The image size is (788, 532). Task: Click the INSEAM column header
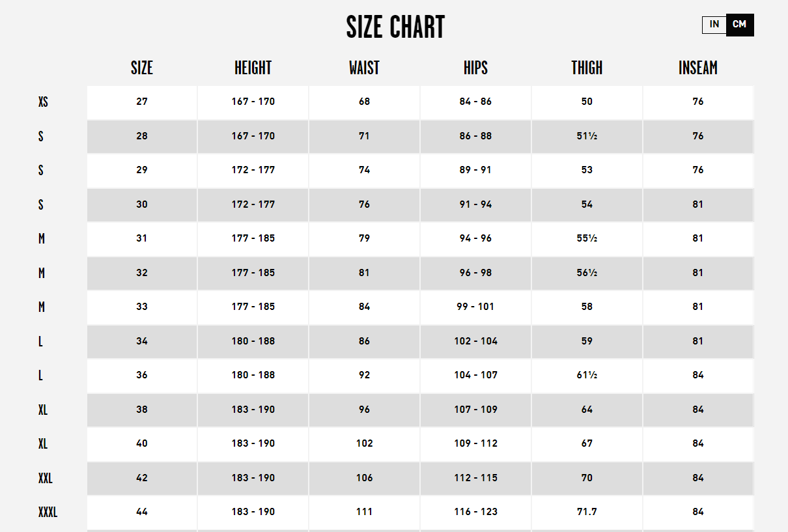(698, 68)
